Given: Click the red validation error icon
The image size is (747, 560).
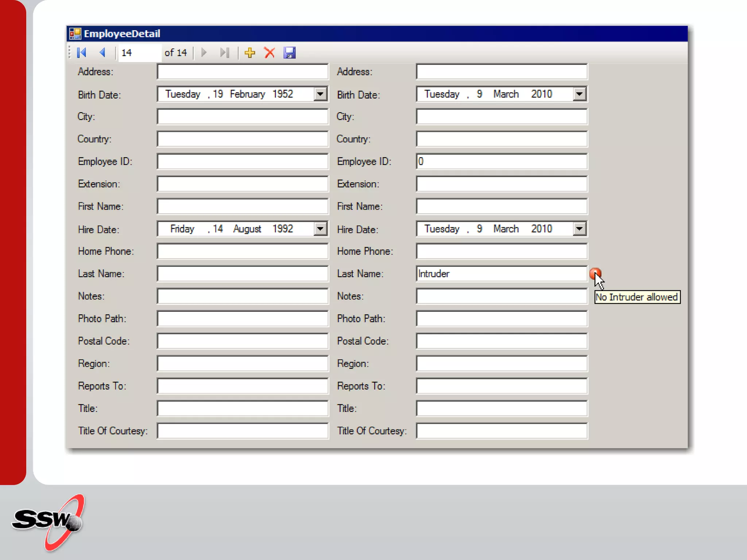Looking at the screenshot, I should point(595,273).
